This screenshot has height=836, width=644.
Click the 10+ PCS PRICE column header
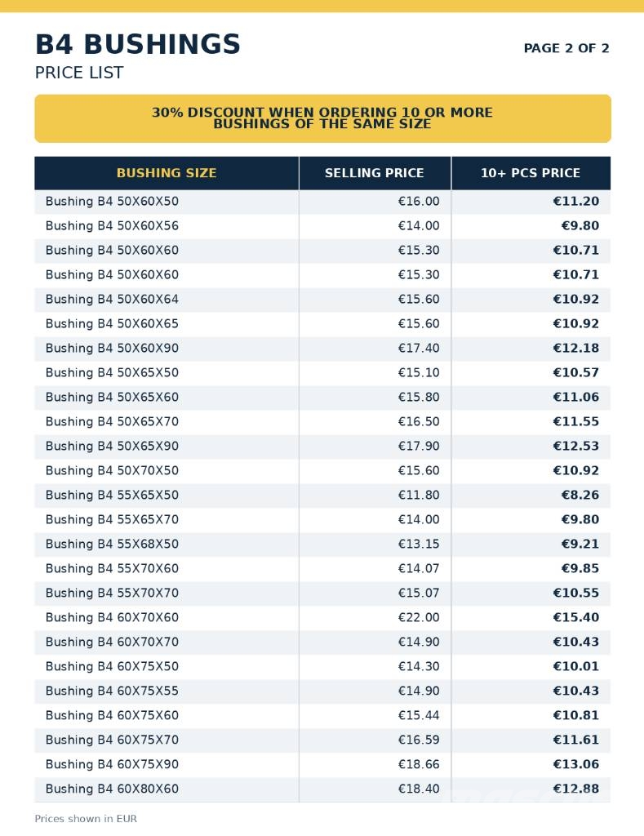pos(531,173)
